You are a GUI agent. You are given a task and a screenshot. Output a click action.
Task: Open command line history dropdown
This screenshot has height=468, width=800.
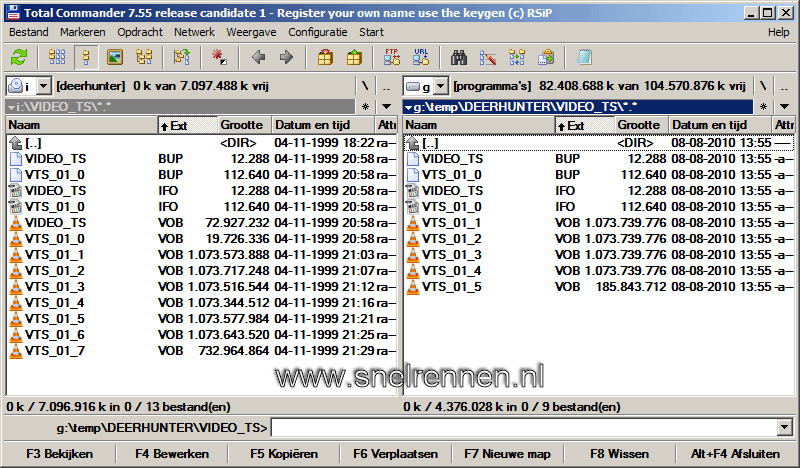(x=785, y=427)
